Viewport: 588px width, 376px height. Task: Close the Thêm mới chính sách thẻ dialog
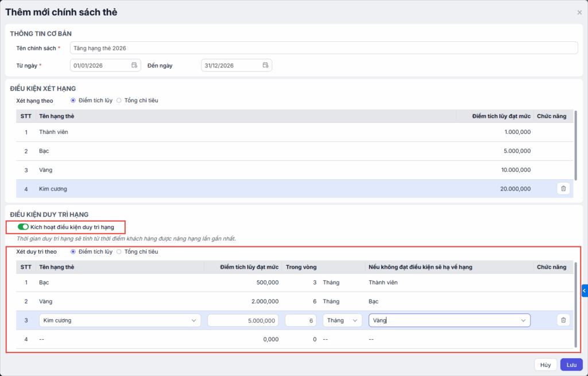579,12
